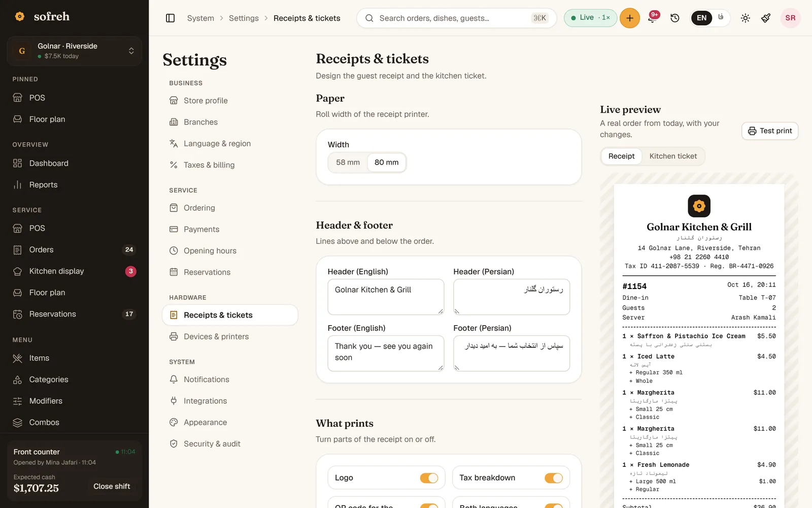Click the Test print button

[x=770, y=131]
